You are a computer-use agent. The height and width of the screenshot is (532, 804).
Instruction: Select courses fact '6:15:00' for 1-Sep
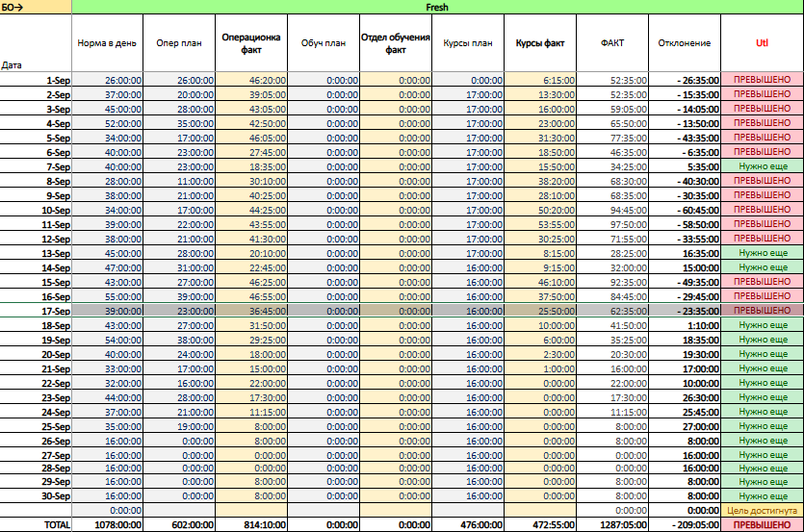pyautogui.click(x=540, y=80)
